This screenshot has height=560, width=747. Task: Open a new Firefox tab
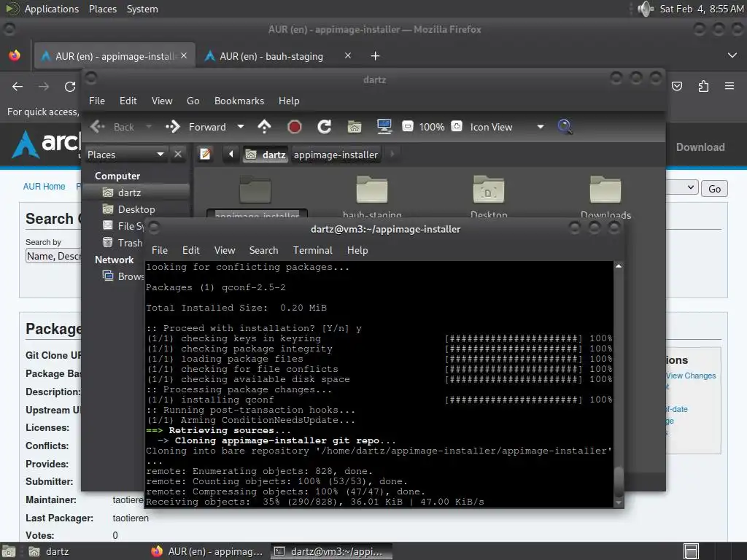(376, 56)
